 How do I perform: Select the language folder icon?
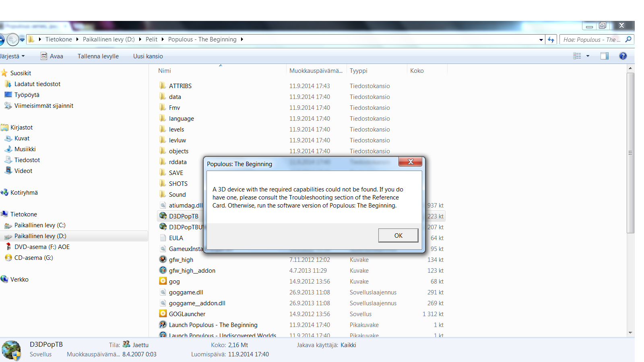[163, 118]
